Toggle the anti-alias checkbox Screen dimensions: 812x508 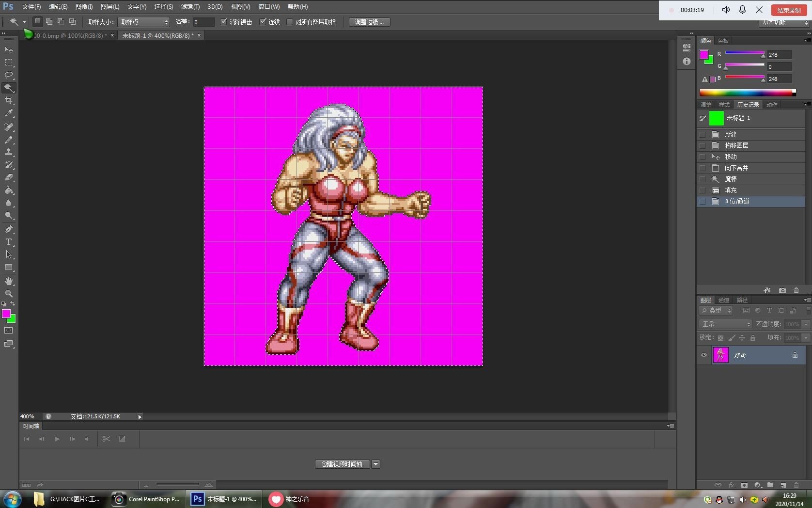pos(223,22)
